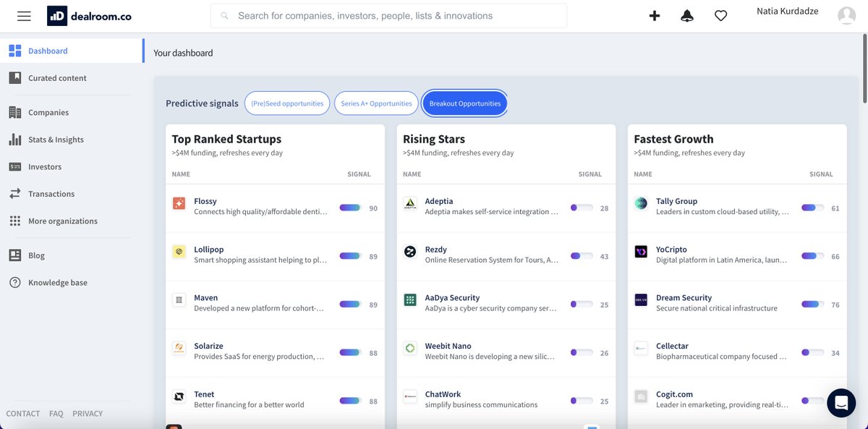Click the Tally Group logo
This screenshot has width=868, height=429.
(641, 203)
